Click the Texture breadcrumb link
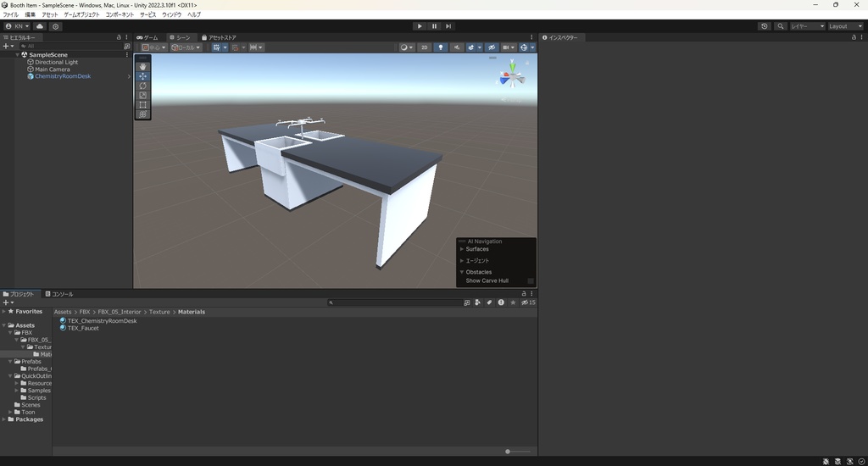868x466 pixels. click(159, 312)
